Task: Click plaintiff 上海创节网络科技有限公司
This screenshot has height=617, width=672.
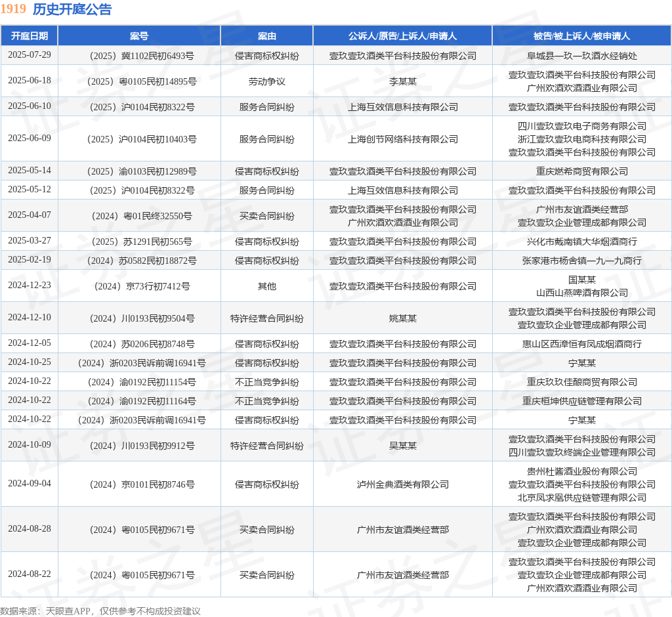Action: 402,139
